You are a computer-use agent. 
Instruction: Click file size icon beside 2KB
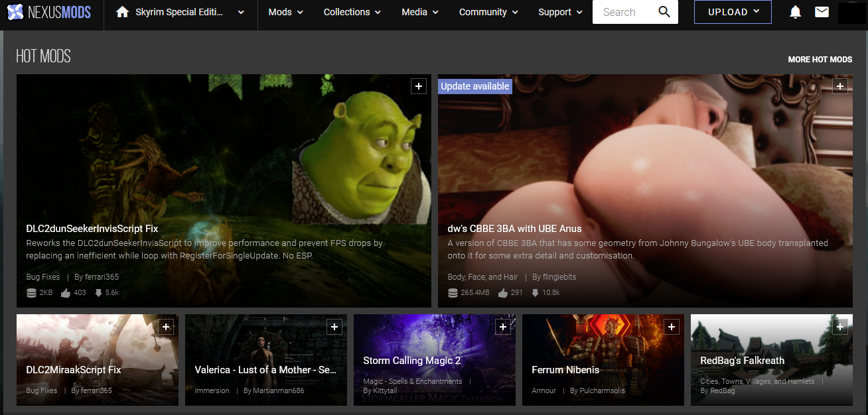coord(31,292)
